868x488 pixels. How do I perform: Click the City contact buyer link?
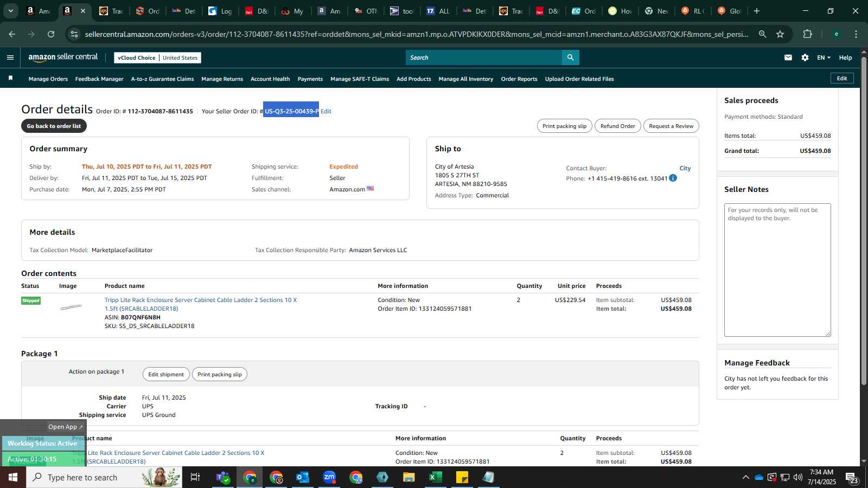[685, 168]
